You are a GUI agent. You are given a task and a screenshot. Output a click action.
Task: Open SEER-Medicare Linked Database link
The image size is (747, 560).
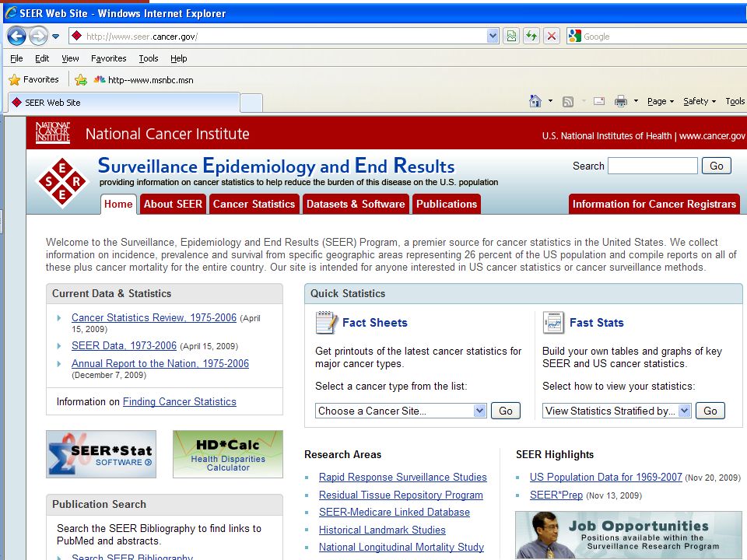(x=395, y=513)
